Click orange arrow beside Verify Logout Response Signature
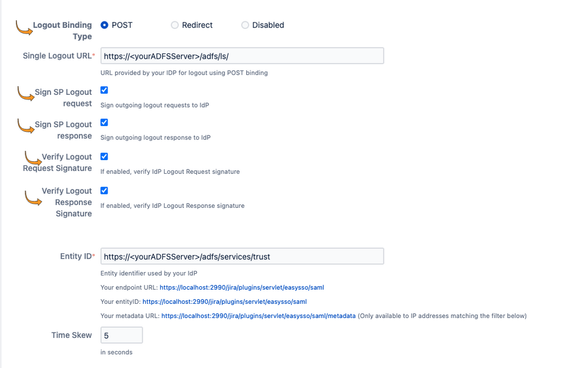 pos(33,198)
